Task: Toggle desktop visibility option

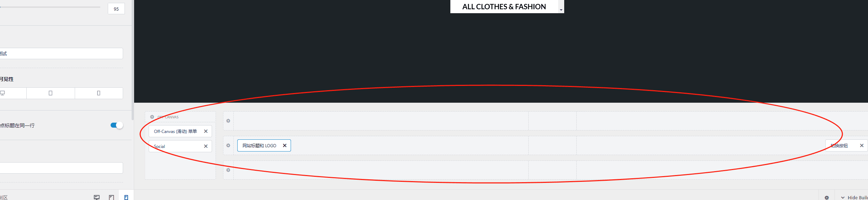Action: pos(13,93)
